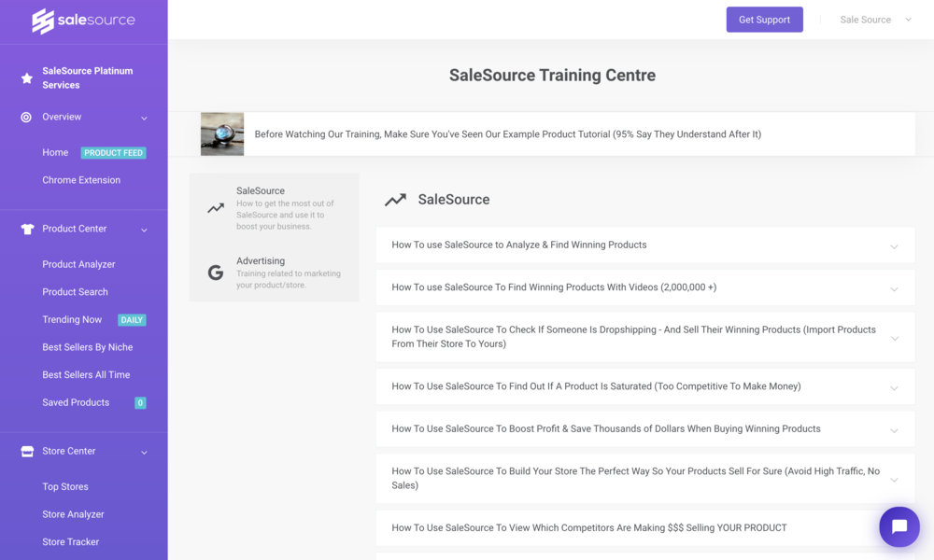Click the PRODUCT FEED badge
Image resolution: width=934 pixels, height=560 pixels.
coord(114,153)
